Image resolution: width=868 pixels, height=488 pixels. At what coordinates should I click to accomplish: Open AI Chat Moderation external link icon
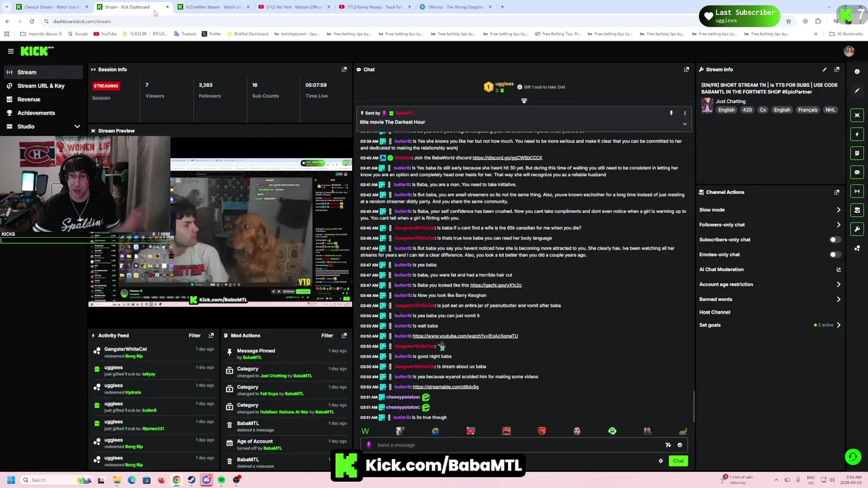click(838, 270)
